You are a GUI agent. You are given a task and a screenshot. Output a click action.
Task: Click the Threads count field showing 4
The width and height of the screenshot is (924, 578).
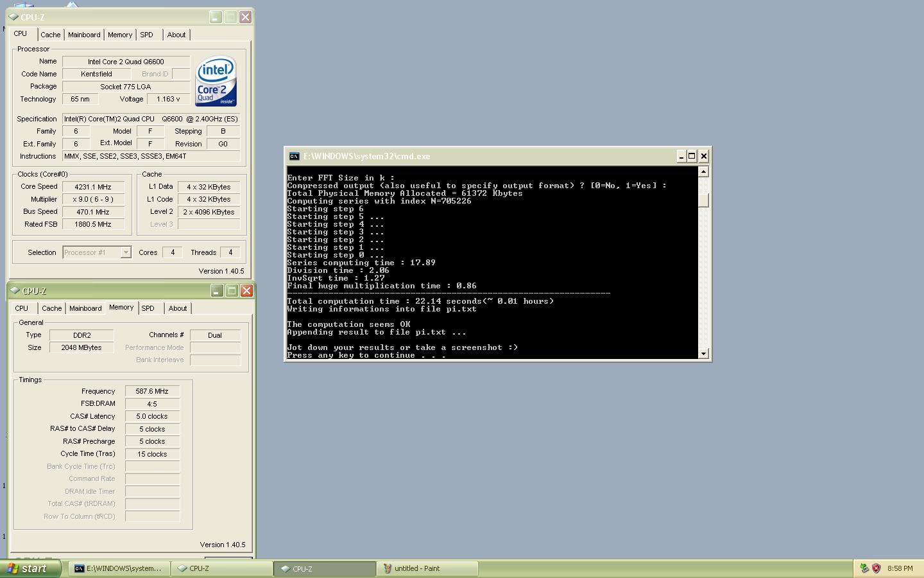[x=230, y=252]
